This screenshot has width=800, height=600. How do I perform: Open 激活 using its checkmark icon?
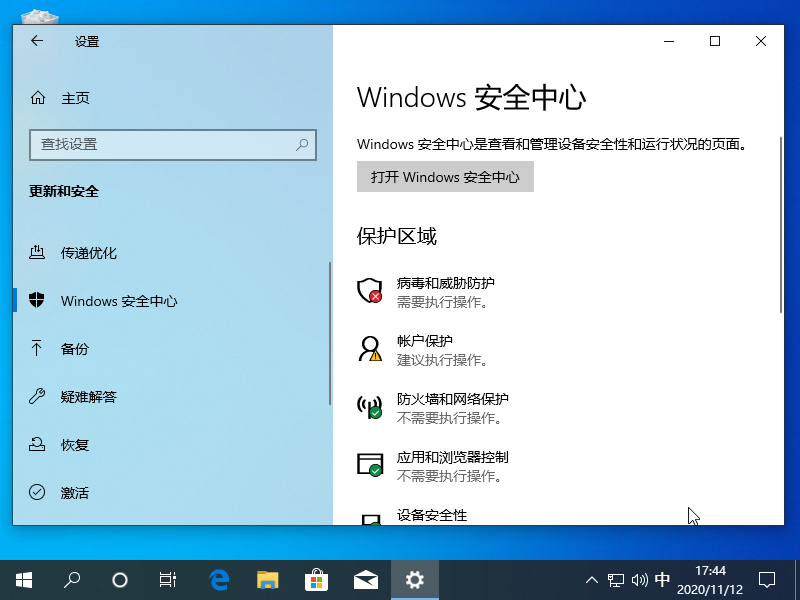(x=37, y=493)
